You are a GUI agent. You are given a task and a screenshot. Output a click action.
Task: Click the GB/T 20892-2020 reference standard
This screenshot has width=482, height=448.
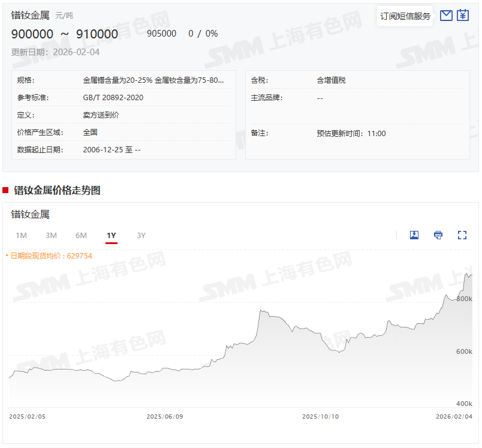coord(113,98)
